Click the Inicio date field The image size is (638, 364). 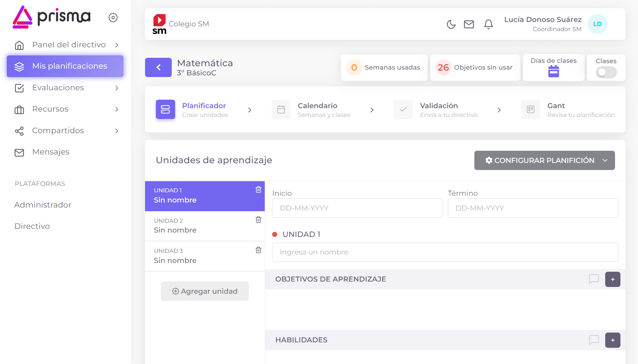(357, 208)
